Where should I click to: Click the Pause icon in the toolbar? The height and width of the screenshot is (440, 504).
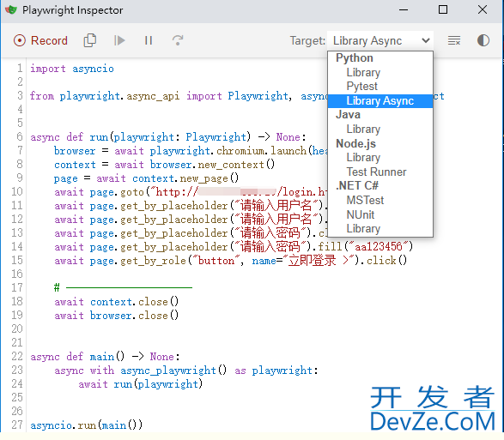tap(149, 41)
